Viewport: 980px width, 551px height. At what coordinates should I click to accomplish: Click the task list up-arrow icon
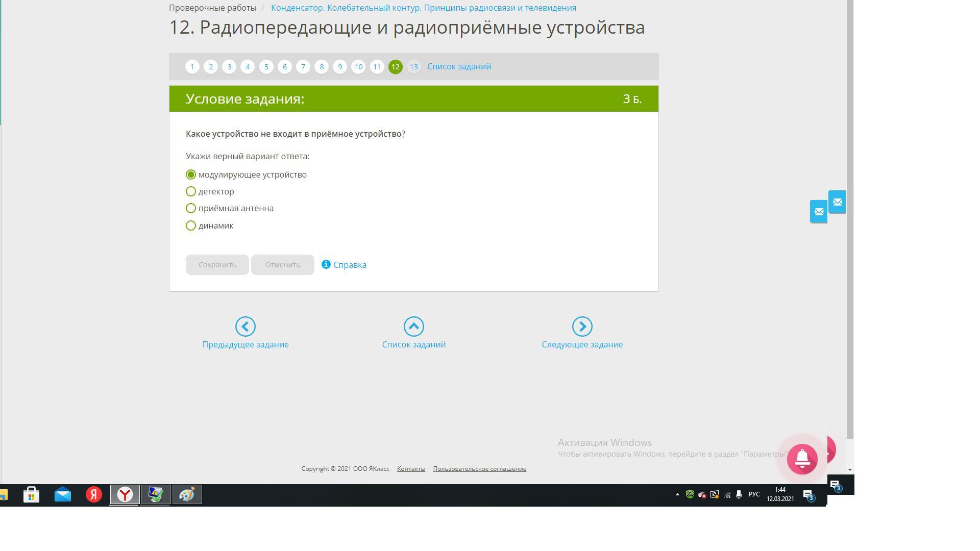413,327
